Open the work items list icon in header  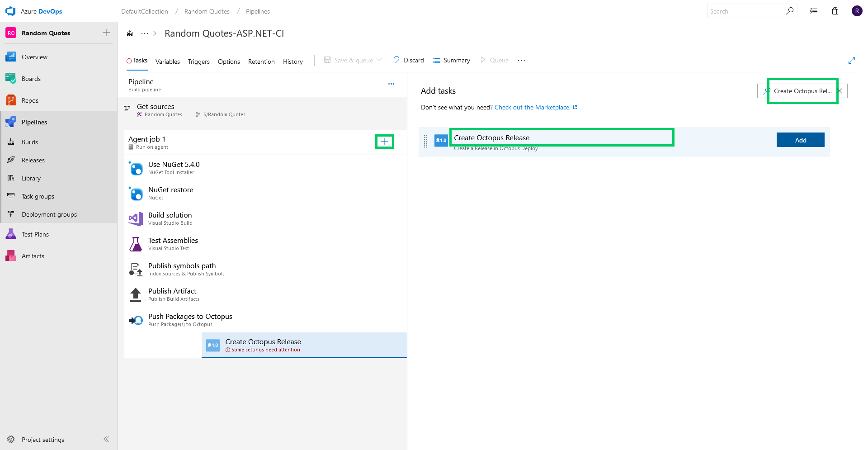814,11
